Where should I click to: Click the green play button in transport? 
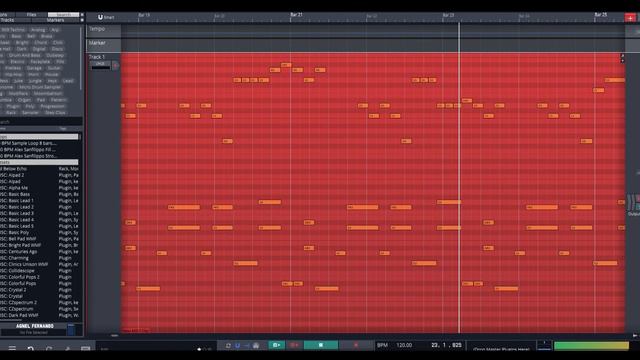[276, 345]
